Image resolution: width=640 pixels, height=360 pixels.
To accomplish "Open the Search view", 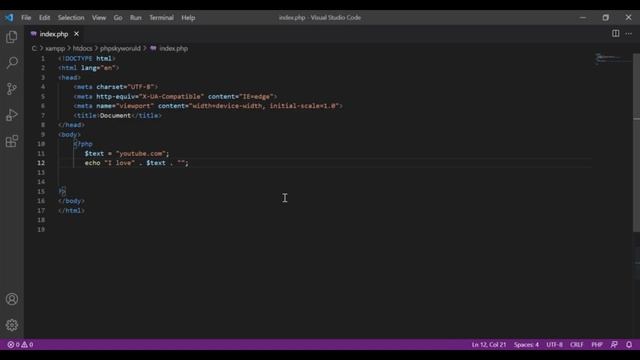I will tap(12, 62).
